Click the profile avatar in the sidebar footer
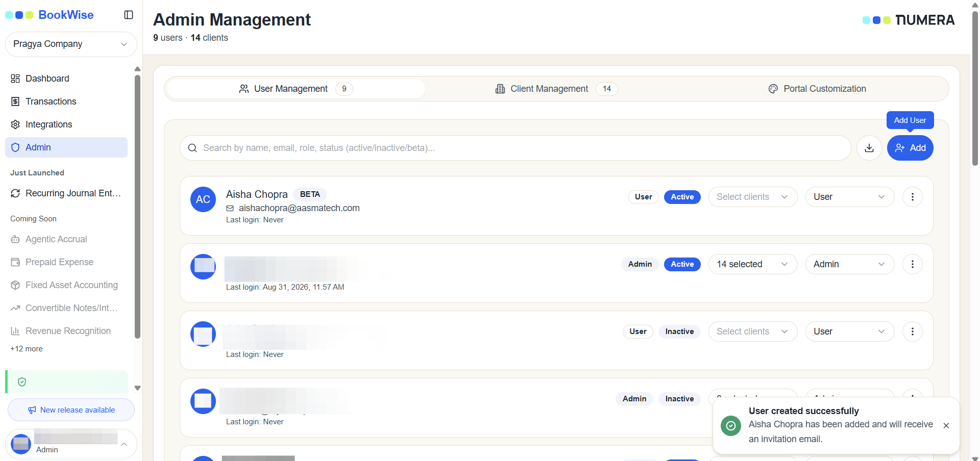Viewport: 980px width, 461px height. coord(21,444)
